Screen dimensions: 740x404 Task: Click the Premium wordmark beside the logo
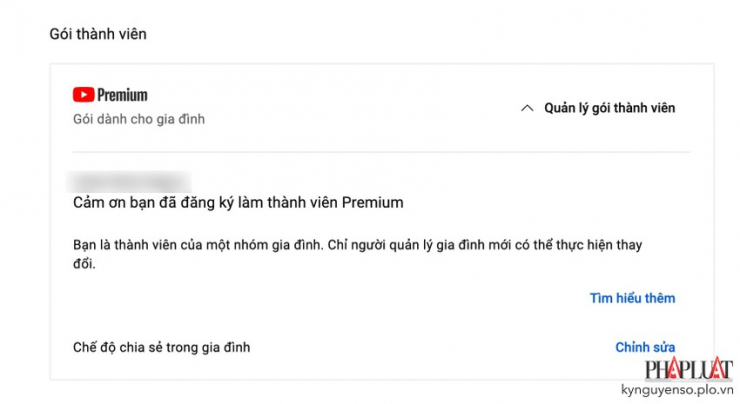coord(122,95)
